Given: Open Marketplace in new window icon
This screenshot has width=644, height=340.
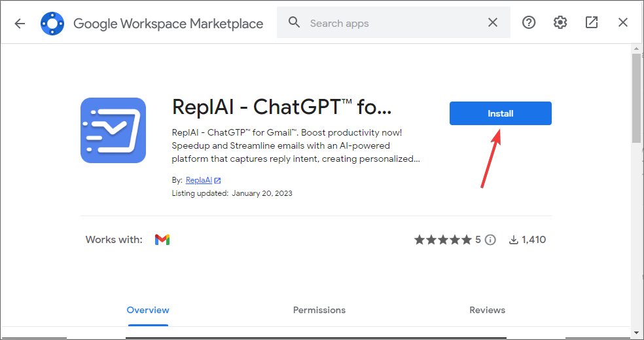Looking at the screenshot, I should tap(592, 23).
